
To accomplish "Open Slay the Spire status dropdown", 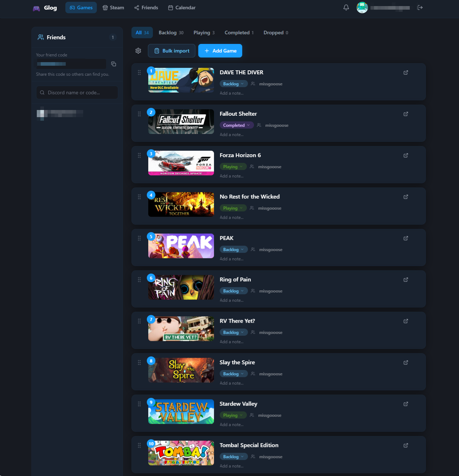I will tap(234, 374).
